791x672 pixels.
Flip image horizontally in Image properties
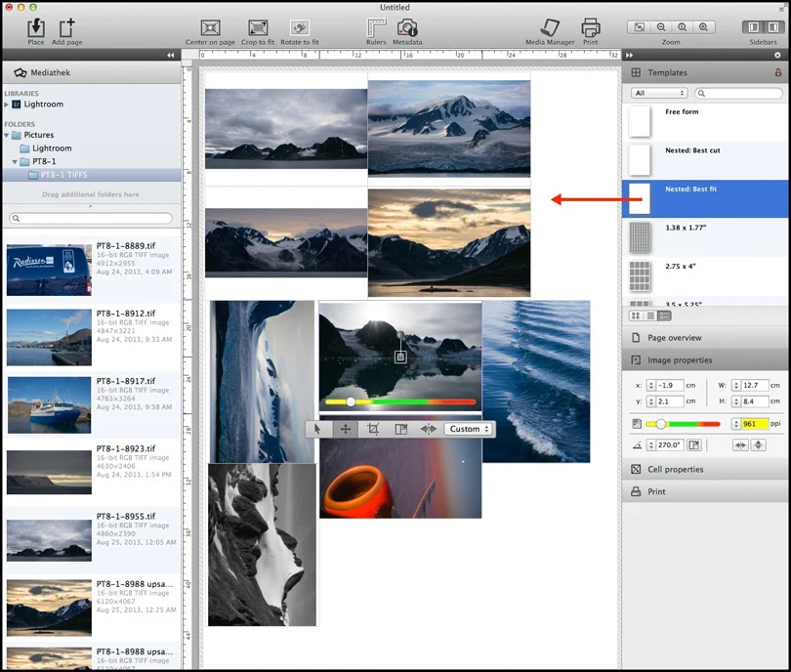pyautogui.click(x=740, y=445)
